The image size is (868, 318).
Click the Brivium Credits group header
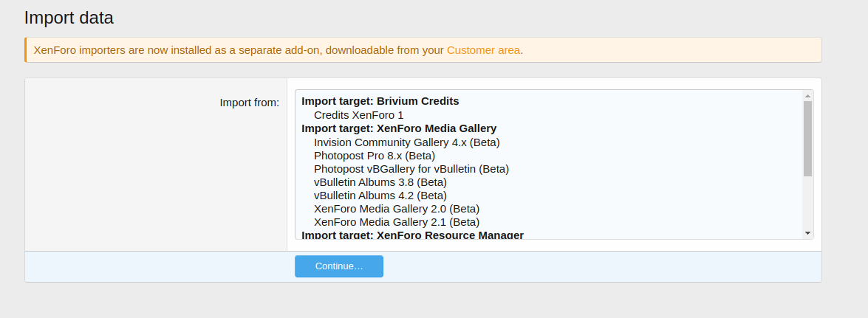pyautogui.click(x=380, y=101)
